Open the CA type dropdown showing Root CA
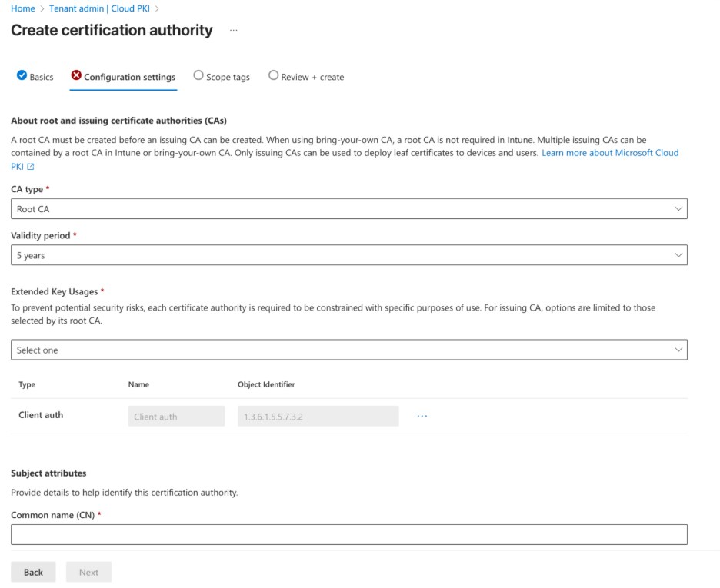 tap(346, 208)
